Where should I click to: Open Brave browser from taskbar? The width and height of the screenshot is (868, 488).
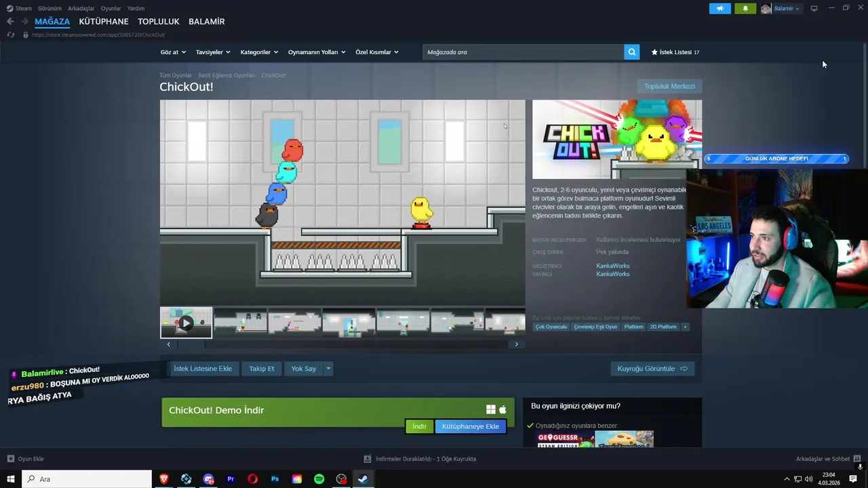164,479
